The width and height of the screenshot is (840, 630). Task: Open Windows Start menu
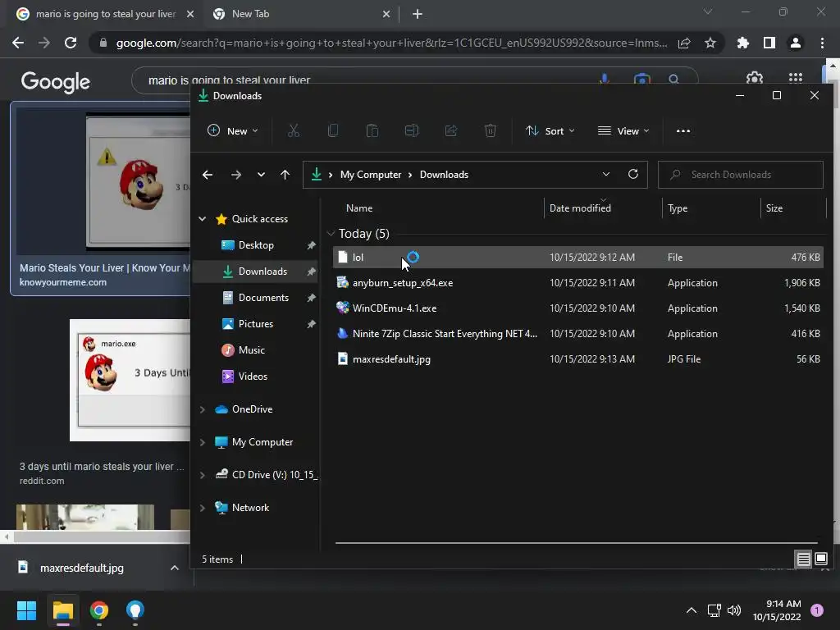point(26,610)
